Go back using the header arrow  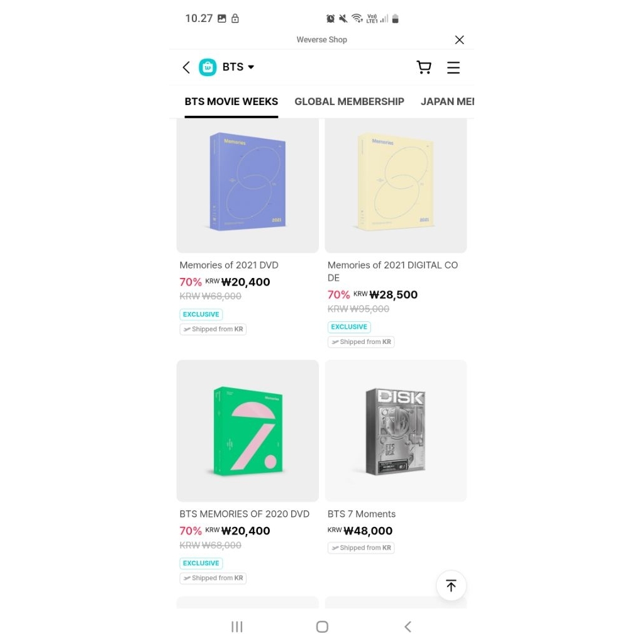pyautogui.click(x=186, y=67)
